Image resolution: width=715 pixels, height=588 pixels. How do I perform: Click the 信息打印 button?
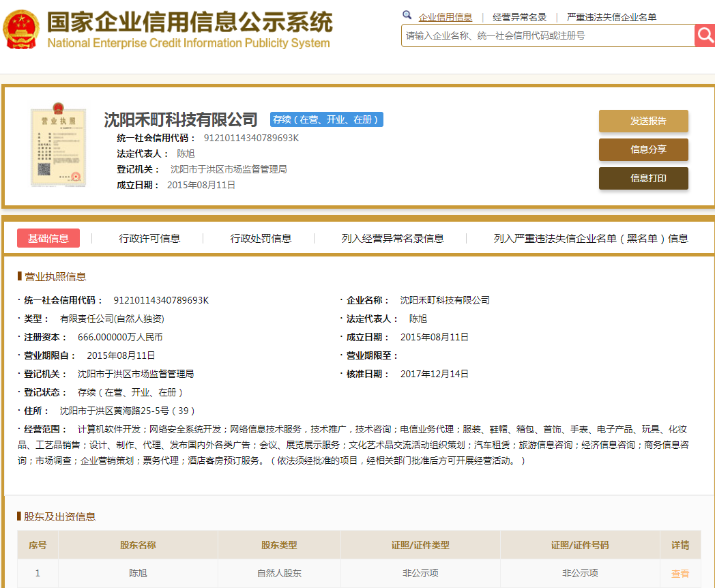643,178
